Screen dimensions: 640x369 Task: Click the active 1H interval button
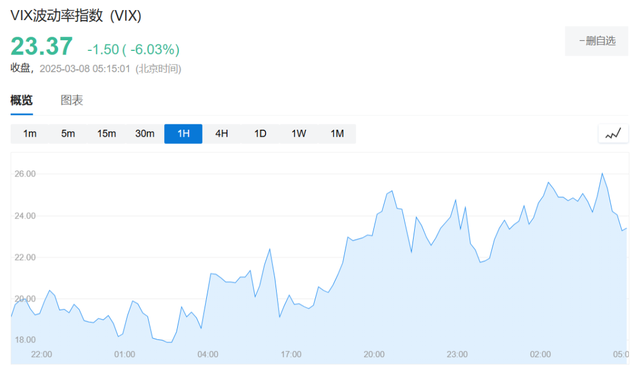point(183,133)
